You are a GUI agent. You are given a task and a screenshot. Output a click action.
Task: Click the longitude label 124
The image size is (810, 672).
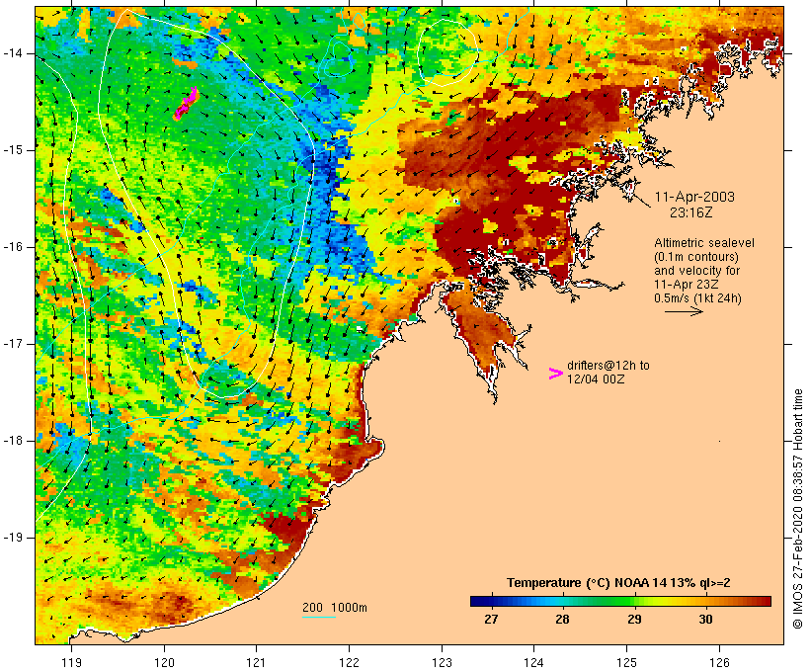tap(533, 662)
